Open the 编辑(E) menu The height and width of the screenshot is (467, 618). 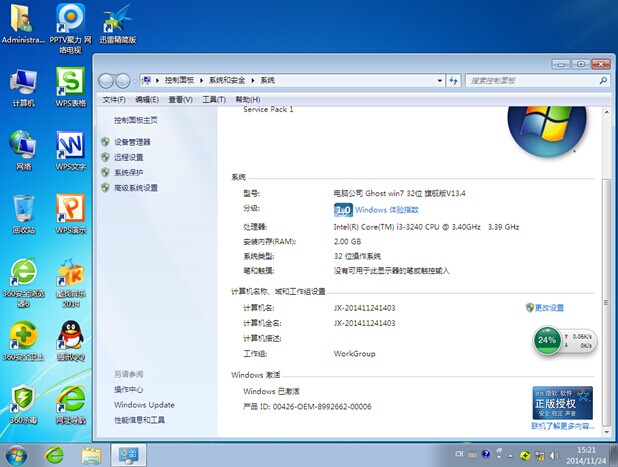point(147,100)
